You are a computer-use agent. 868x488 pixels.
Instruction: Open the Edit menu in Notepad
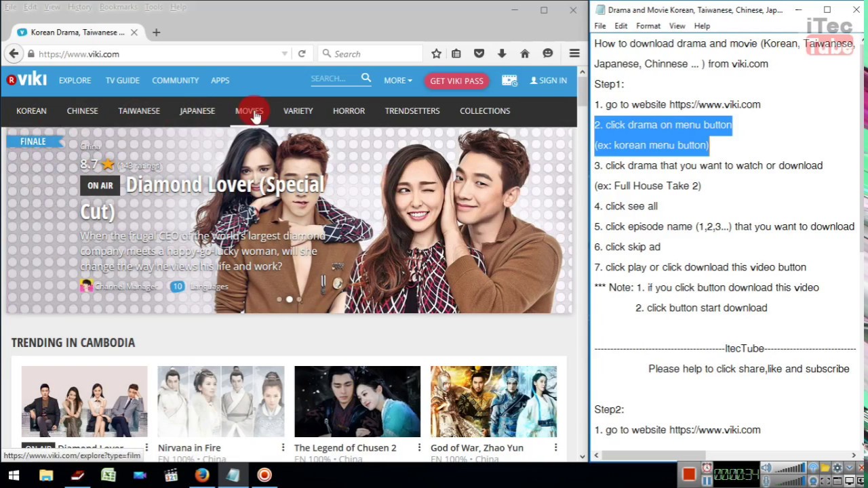(x=621, y=26)
